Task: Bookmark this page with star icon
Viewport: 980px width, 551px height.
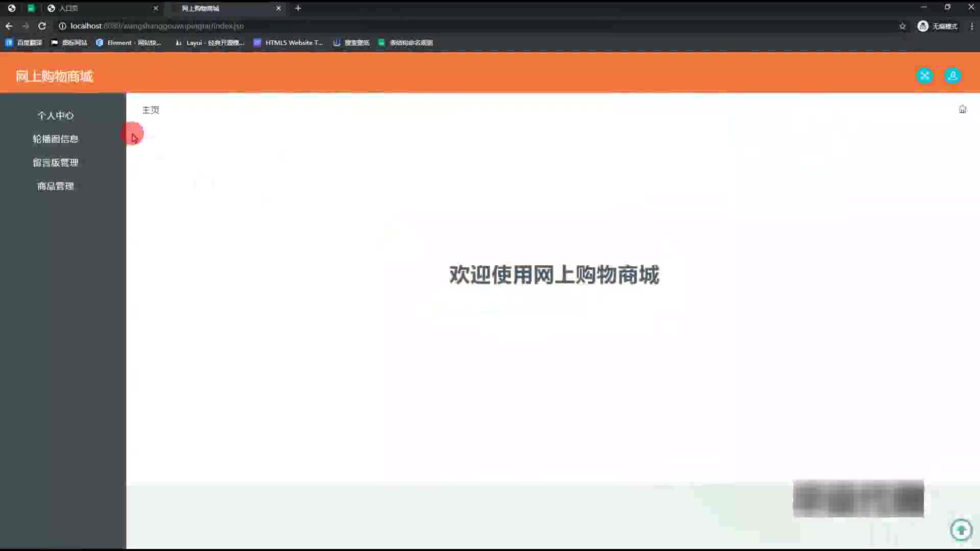Action: [x=902, y=26]
